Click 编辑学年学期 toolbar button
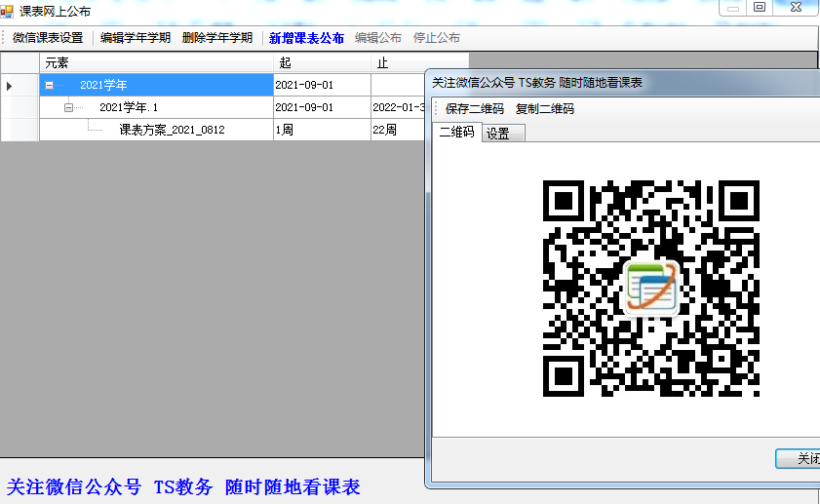This screenshot has width=820, height=504. pyautogui.click(x=136, y=38)
